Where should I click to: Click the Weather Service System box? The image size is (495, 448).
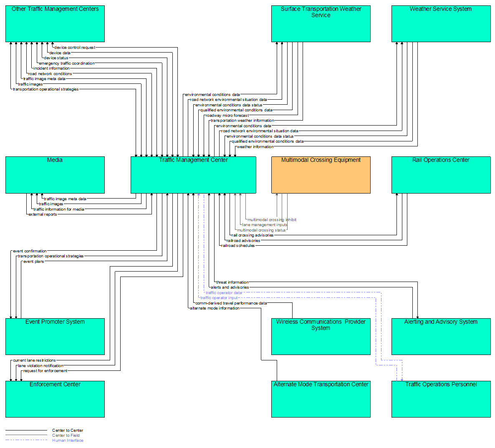tap(441, 24)
